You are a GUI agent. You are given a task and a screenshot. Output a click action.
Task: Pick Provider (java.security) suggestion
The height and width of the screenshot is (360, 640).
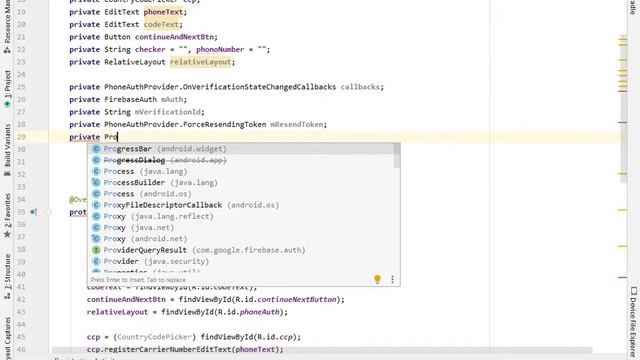tap(241, 261)
